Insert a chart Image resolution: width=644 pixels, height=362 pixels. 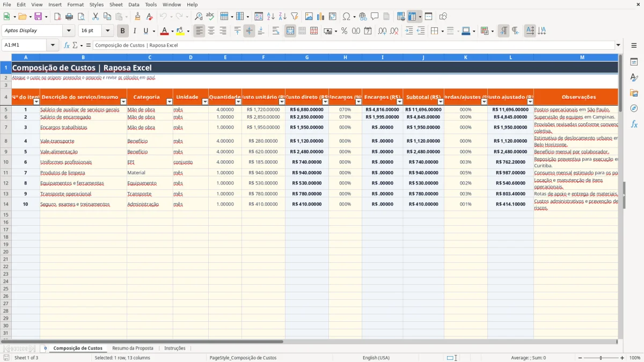pyautogui.click(x=321, y=17)
